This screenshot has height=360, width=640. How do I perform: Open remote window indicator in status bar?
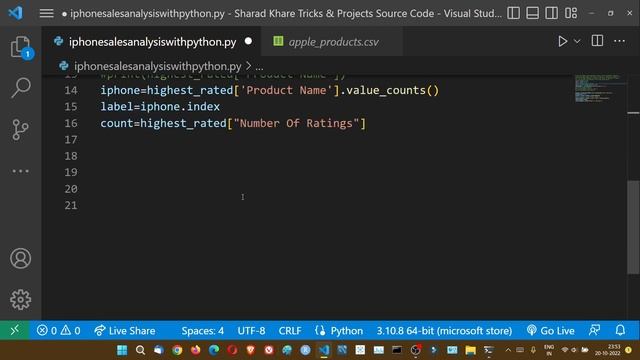[15, 330]
